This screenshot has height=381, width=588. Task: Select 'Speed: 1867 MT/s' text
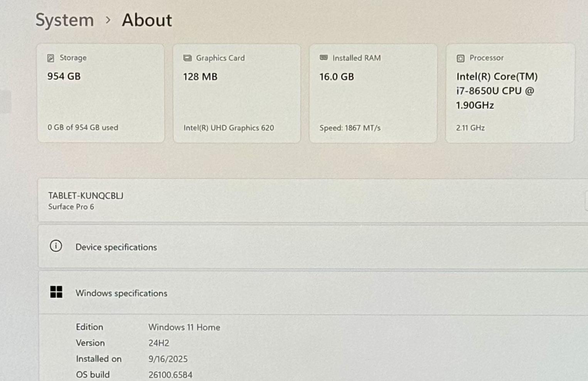point(350,128)
